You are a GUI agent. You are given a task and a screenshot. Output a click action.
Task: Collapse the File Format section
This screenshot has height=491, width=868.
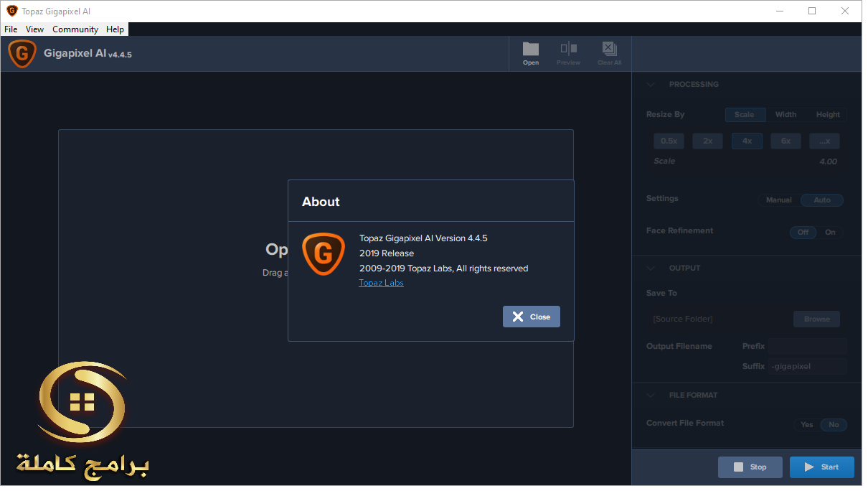651,395
